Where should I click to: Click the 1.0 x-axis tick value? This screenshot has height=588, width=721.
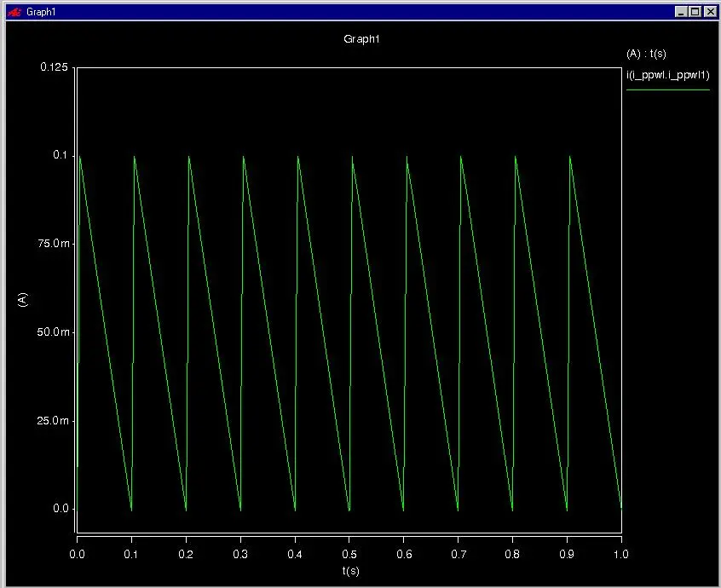pyautogui.click(x=621, y=555)
